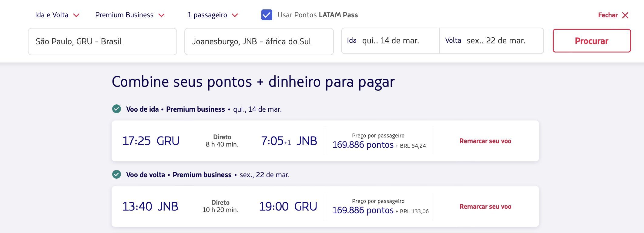Viewport: 644px width, 233px height.
Task: Click Remarcar seu voo for outbound flight
Action: 485,141
